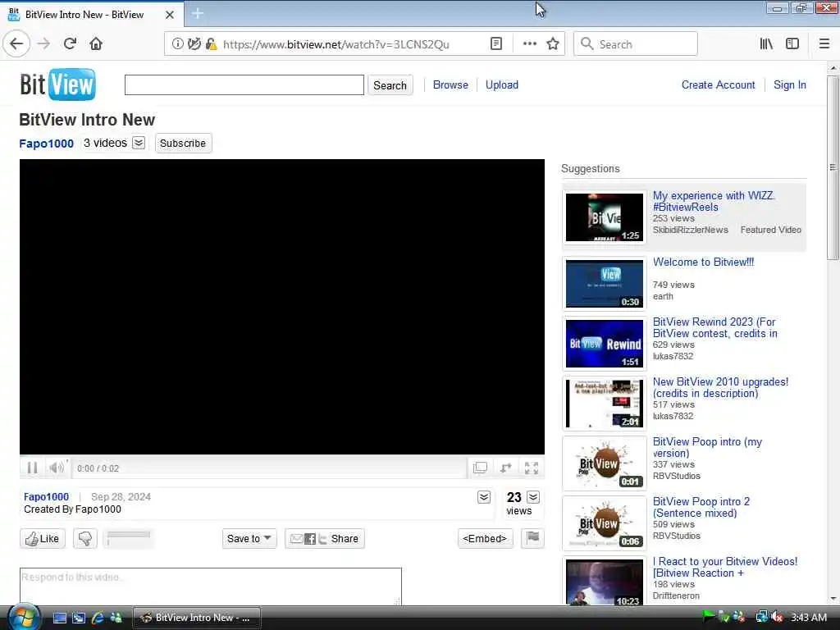Open New BitView 2010 upgrades link
Viewport: 840px width, 630px height.
[x=720, y=387]
